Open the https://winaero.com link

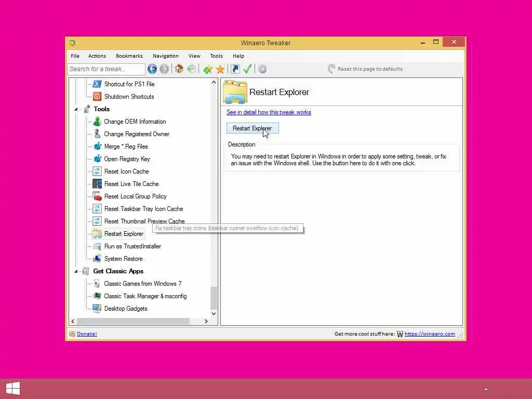tap(430, 334)
